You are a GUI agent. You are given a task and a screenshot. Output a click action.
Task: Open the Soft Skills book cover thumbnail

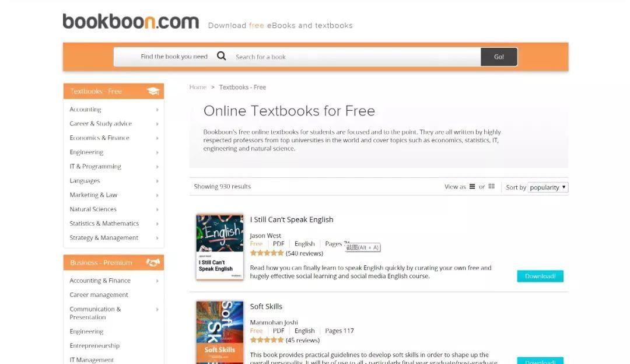pos(220,332)
